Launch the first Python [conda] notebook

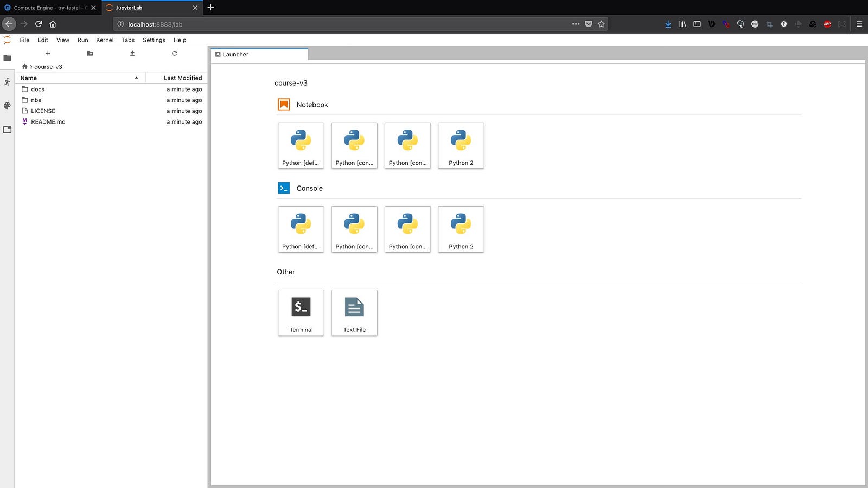coord(354,145)
